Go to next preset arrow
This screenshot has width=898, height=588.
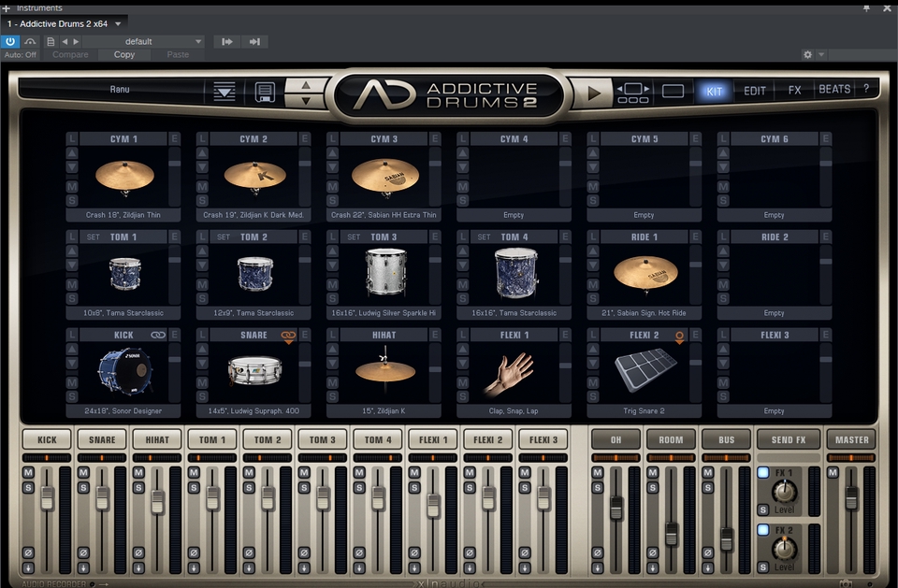pyautogui.click(x=76, y=41)
